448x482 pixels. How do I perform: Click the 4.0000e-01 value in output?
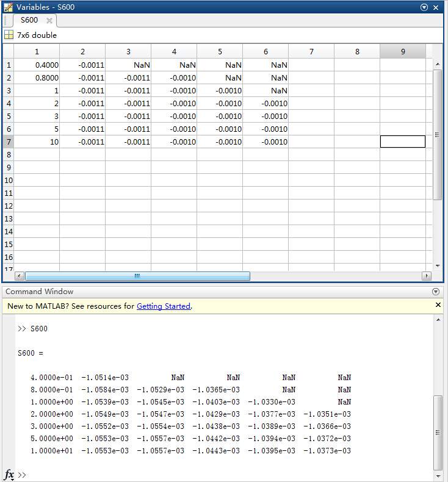(52, 378)
